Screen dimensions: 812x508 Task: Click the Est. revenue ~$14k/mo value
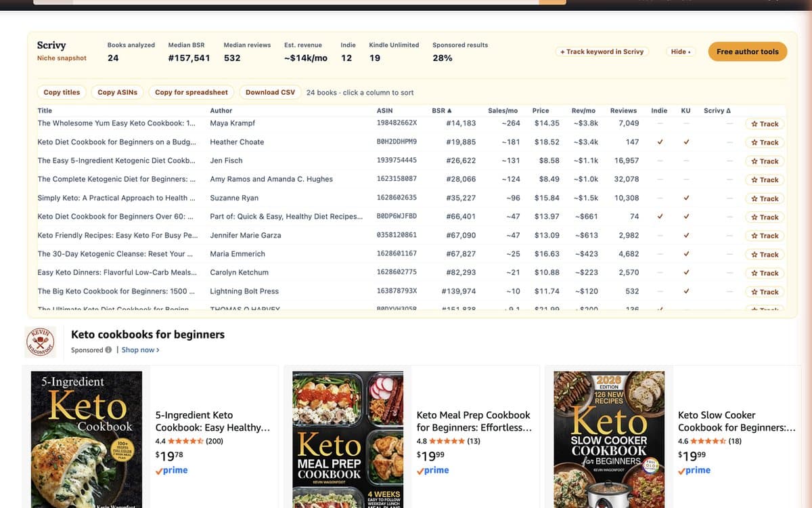306,58
